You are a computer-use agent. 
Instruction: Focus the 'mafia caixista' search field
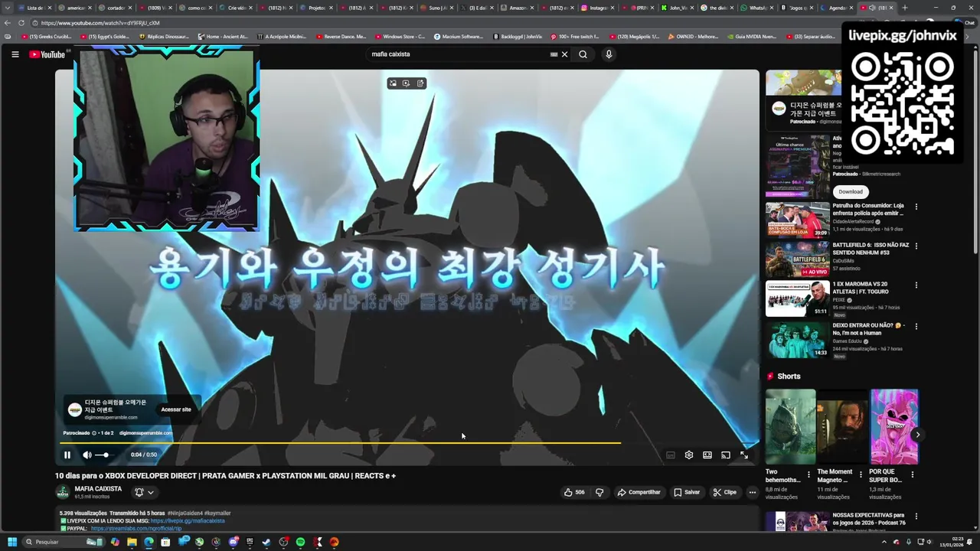pyautogui.click(x=459, y=54)
